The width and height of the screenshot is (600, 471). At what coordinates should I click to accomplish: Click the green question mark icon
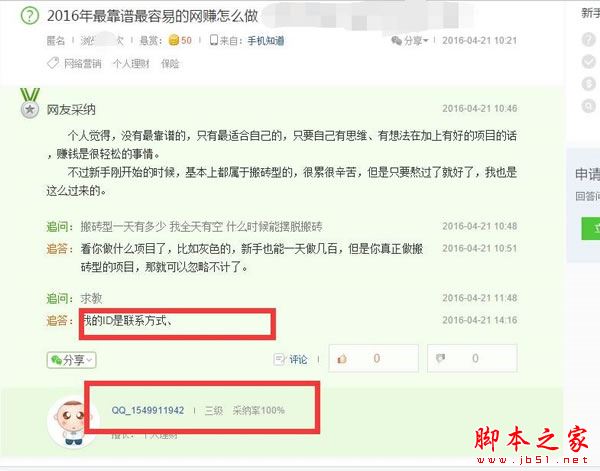point(29,16)
